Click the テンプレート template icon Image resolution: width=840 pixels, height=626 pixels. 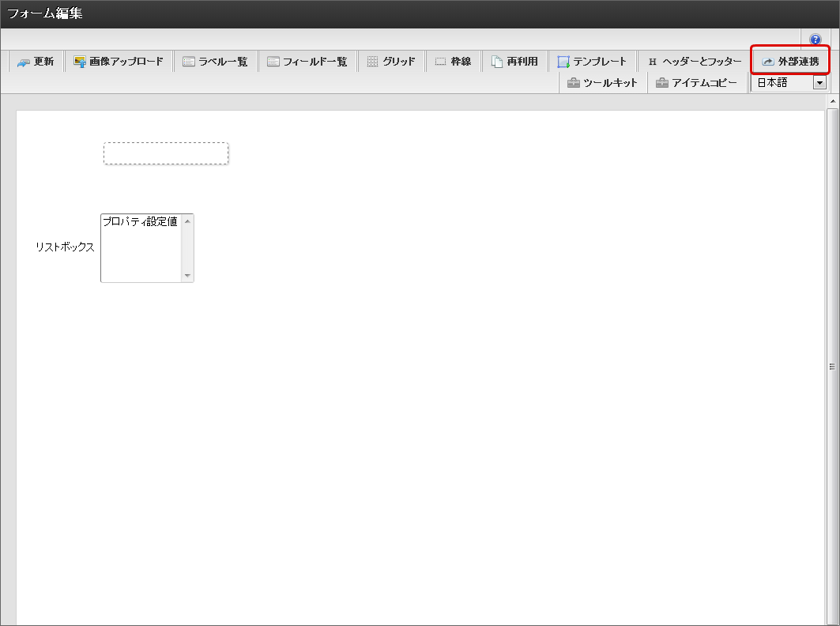point(563,62)
